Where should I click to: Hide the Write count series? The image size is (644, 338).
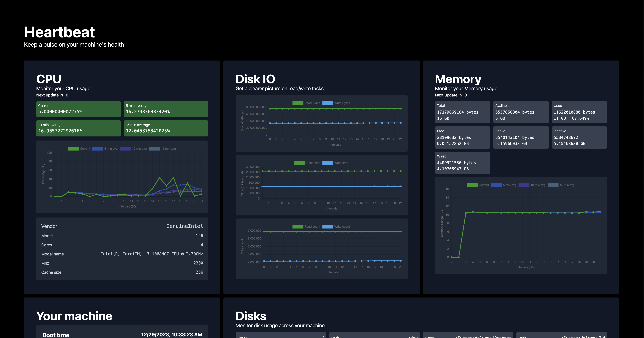pyautogui.click(x=336, y=227)
